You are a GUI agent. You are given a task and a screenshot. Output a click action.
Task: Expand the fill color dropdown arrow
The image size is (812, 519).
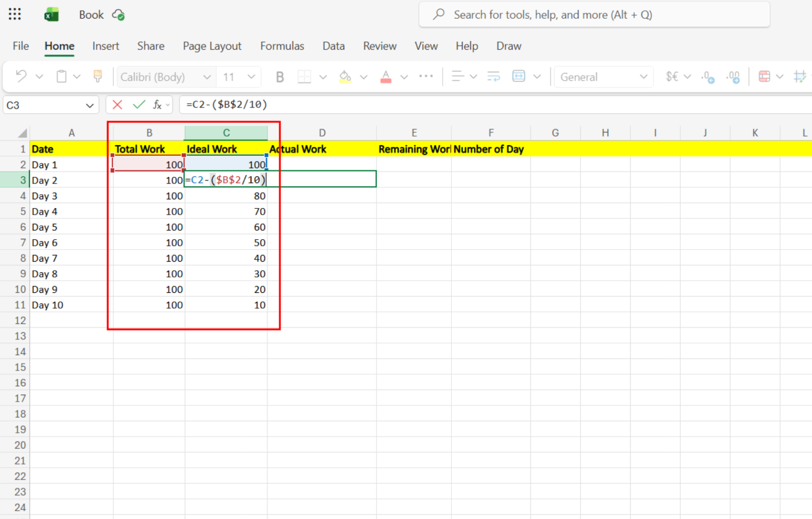tap(364, 77)
